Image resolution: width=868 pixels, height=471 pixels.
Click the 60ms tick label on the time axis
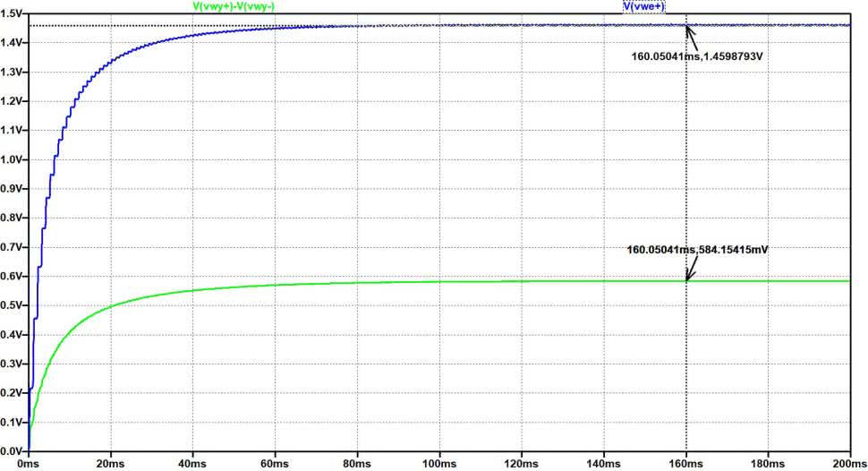click(x=275, y=464)
